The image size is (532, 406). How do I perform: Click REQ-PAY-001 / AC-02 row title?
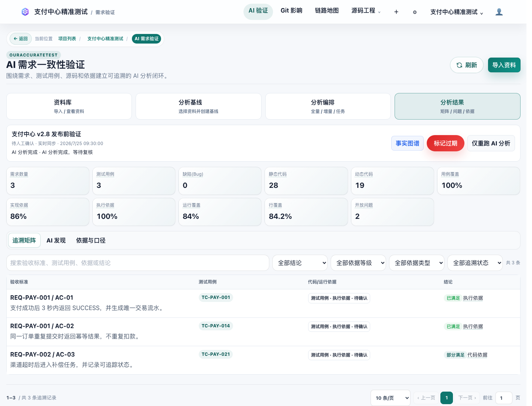pos(42,326)
